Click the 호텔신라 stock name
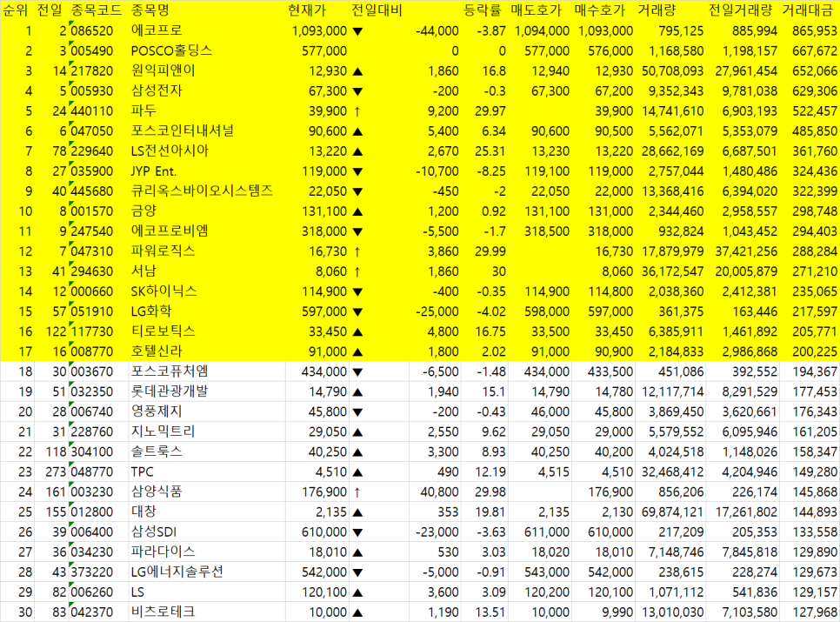This screenshot has height=622, width=840. [157, 351]
